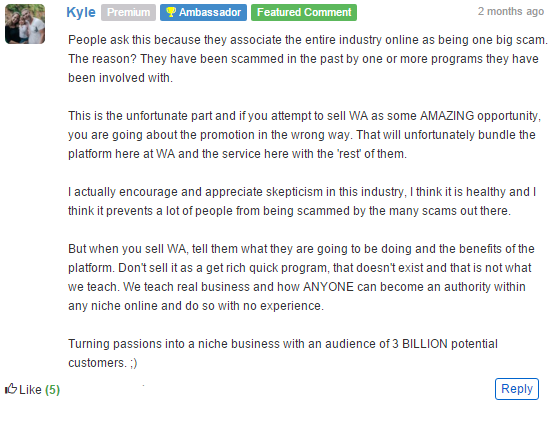Open Kyle's username profile link
The height and width of the screenshot is (425, 551).
[x=81, y=12]
